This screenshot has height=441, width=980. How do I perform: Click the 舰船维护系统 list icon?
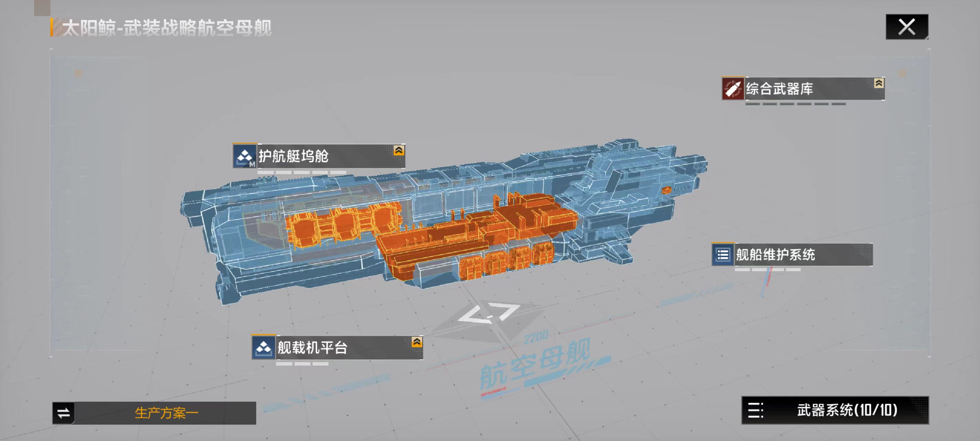[x=723, y=255]
